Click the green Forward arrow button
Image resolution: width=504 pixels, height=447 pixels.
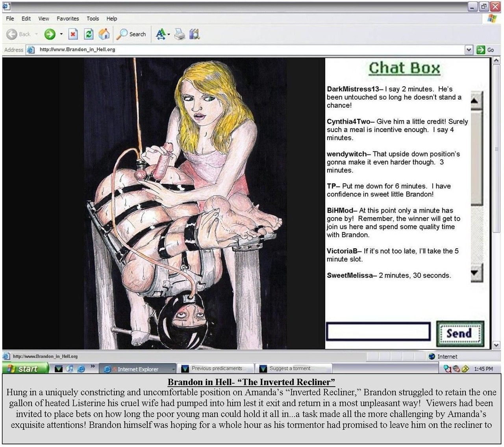click(50, 34)
